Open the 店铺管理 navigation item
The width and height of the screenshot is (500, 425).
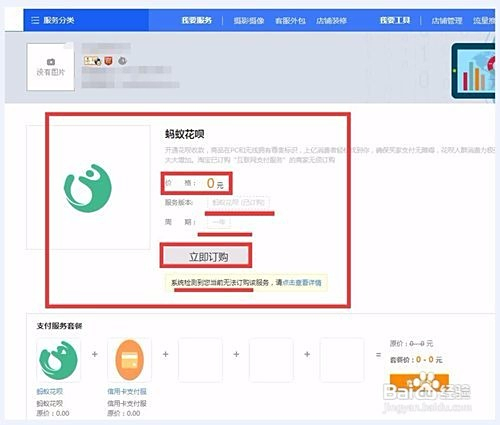point(447,21)
